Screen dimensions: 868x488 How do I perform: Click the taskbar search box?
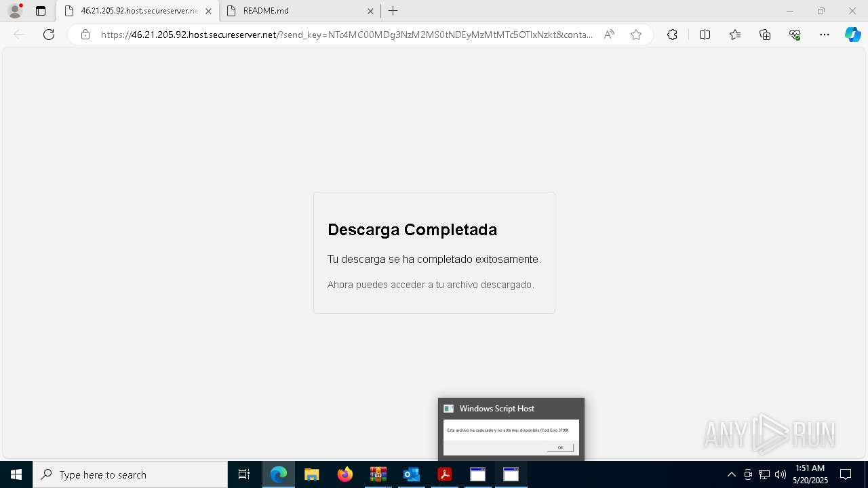click(130, 474)
